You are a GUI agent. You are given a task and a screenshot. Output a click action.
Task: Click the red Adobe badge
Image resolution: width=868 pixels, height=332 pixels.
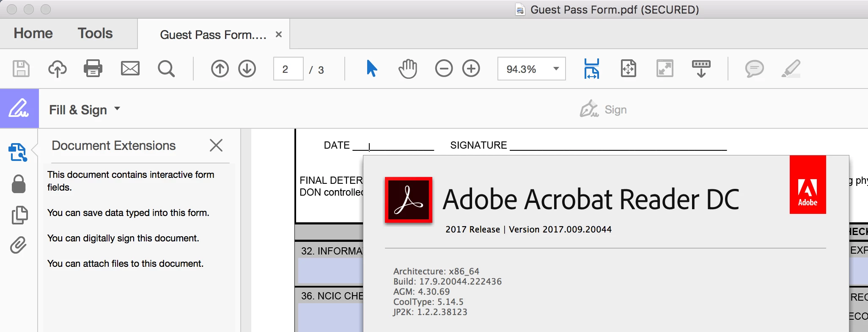coord(808,185)
